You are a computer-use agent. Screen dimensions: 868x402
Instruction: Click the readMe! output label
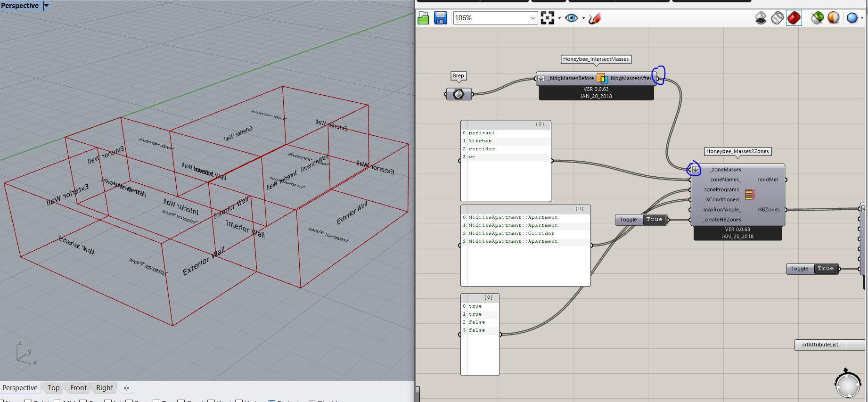pyautogui.click(x=768, y=180)
